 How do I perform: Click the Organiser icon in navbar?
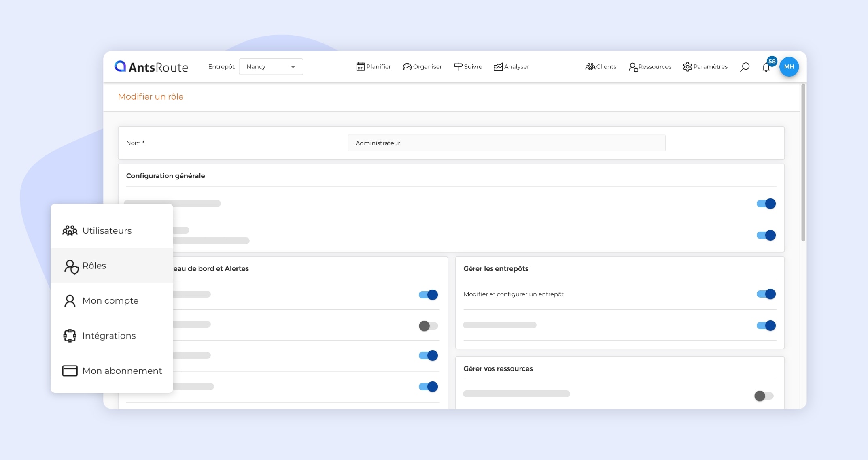click(x=407, y=67)
